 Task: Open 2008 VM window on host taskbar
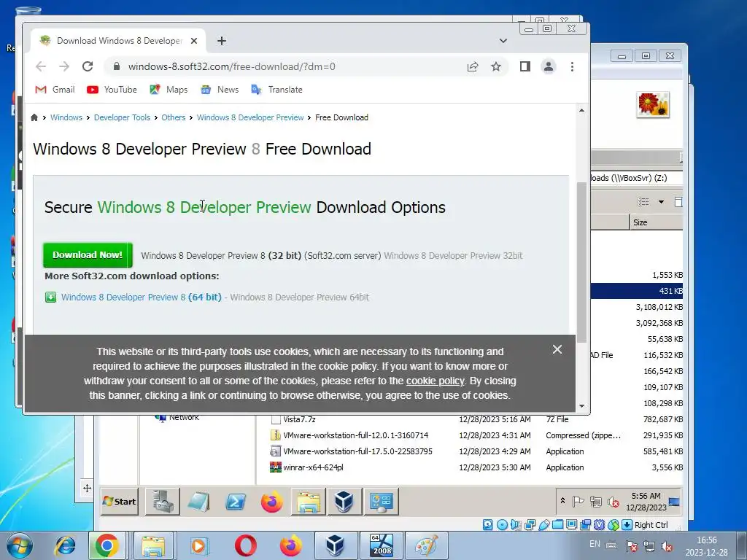pyautogui.click(x=382, y=545)
